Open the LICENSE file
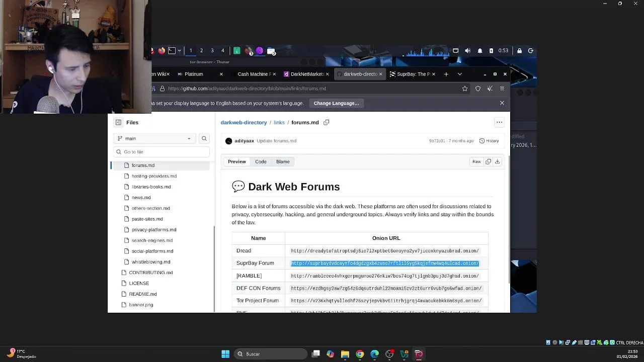Image resolution: width=644 pixels, height=362 pixels. (139, 283)
